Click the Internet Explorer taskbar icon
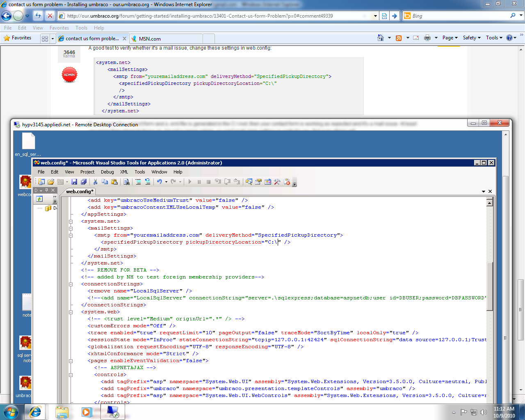This screenshot has height=420, width=525. point(35,412)
